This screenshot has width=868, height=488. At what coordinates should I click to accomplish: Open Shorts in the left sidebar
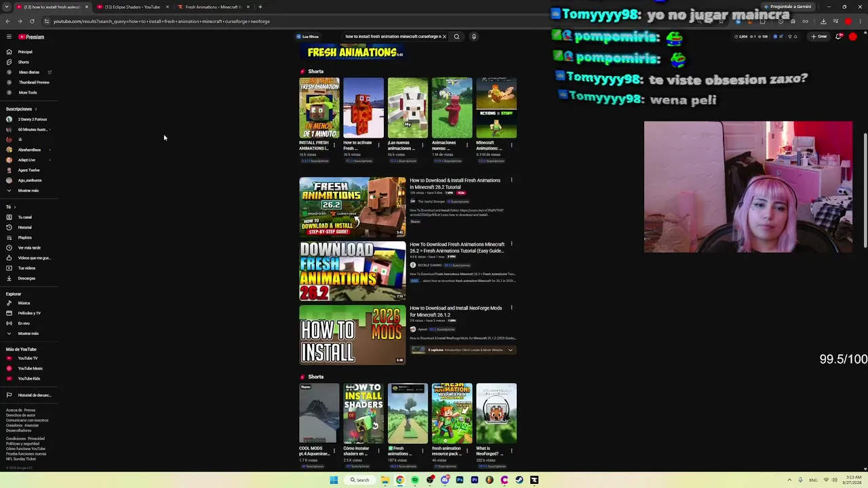pos(23,62)
